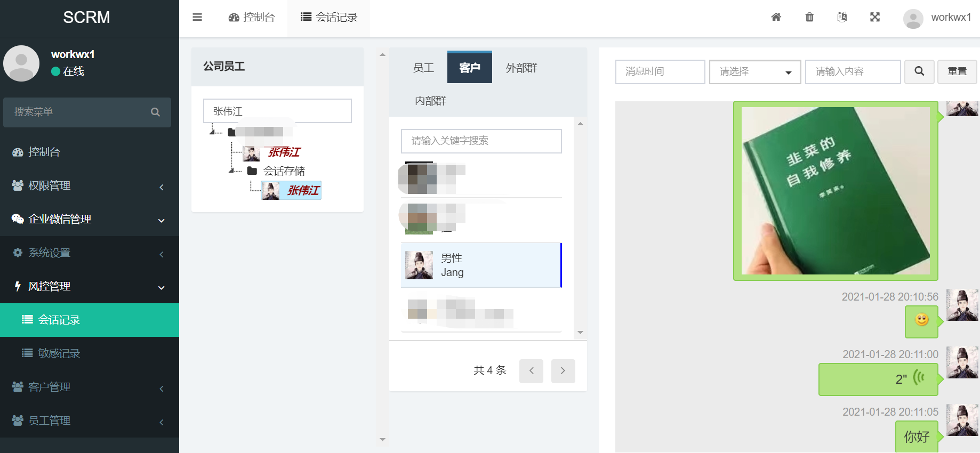Click the sidebar workwx1 profile avatar
The height and width of the screenshot is (453, 980).
click(x=21, y=63)
